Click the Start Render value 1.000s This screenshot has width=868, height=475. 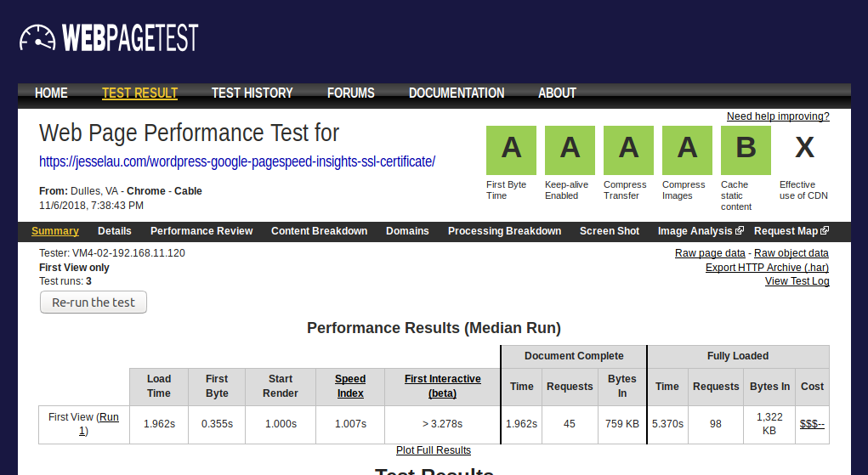pyautogui.click(x=281, y=424)
